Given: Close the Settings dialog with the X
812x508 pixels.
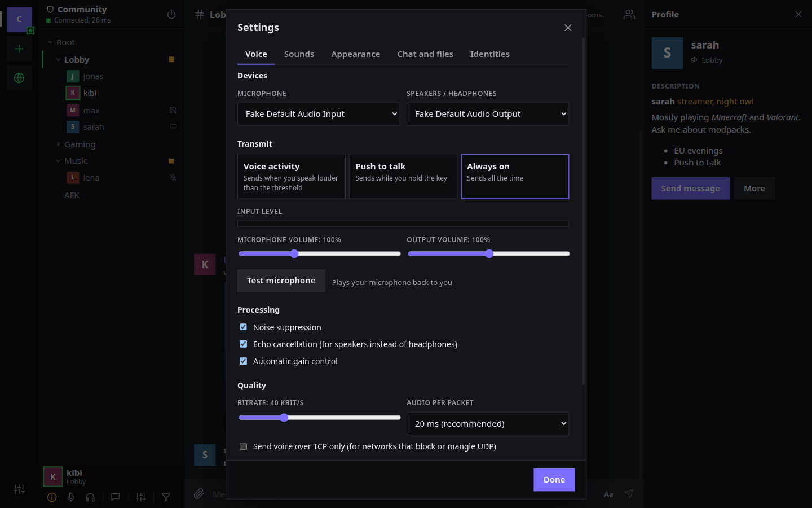Looking at the screenshot, I should [x=568, y=28].
